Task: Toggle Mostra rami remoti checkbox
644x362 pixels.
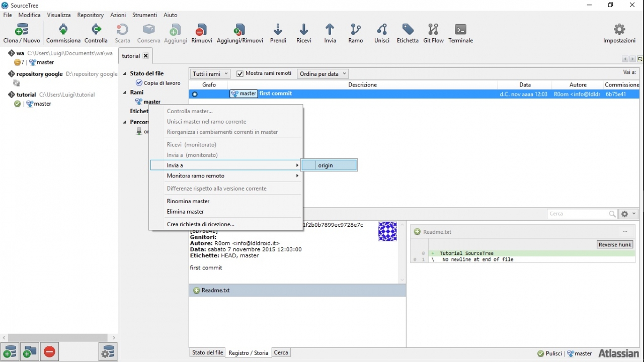Action: click(x=240, y=73)
